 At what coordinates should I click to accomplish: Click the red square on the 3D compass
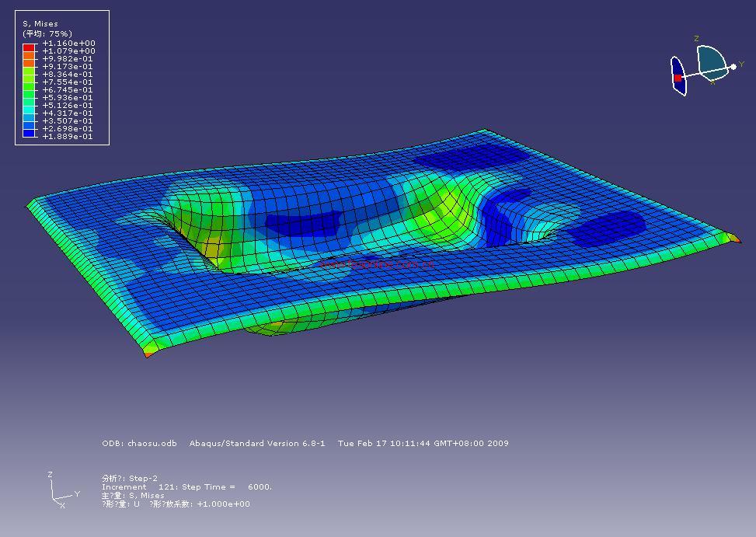[x=678, y=78]
